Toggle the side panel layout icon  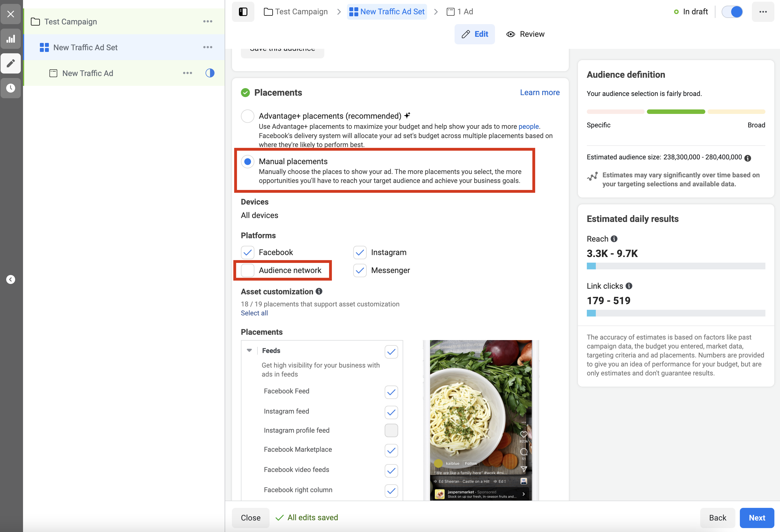(x=243, y=12)
